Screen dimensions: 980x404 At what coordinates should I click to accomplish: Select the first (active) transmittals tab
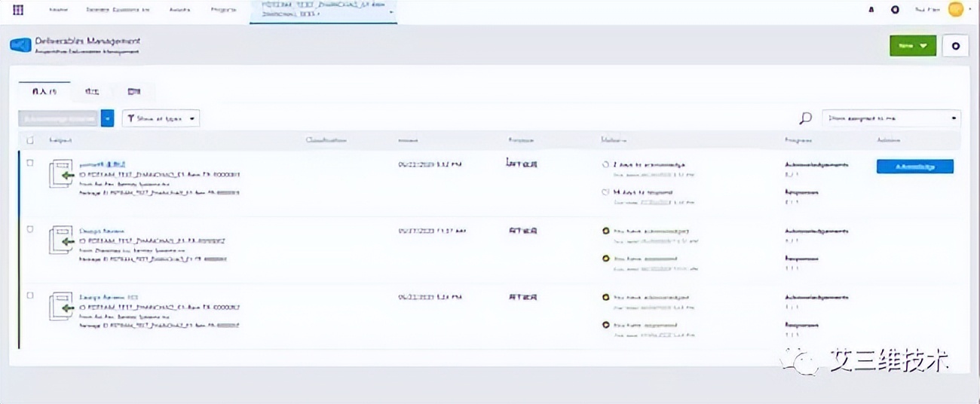pyautogui.click(x=44, y=91)
